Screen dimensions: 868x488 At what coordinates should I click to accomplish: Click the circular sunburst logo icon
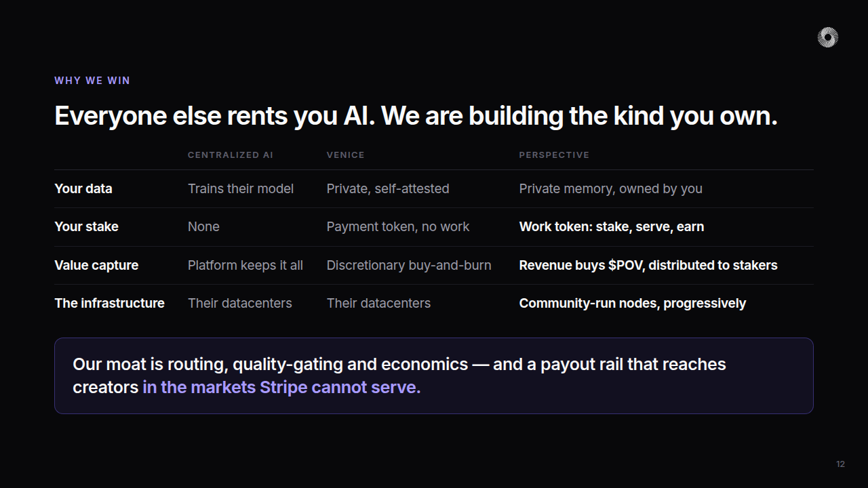click(x=828, y=37)
